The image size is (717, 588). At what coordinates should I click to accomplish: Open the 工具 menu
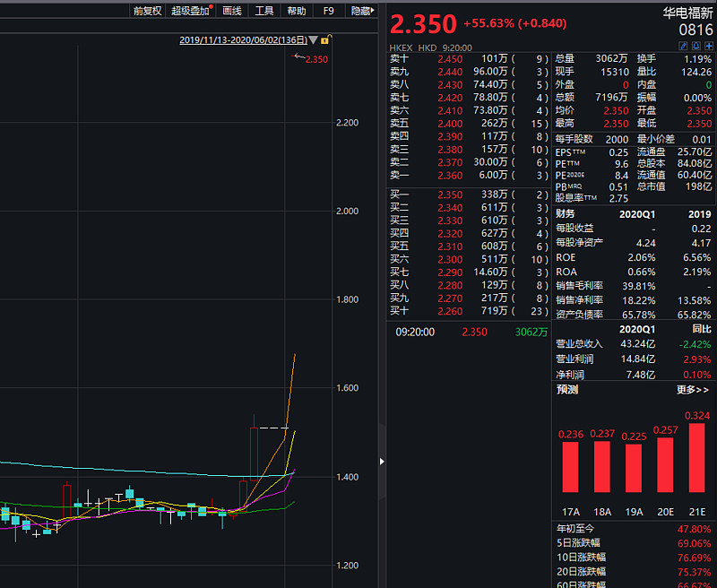[x=263, y=11]
